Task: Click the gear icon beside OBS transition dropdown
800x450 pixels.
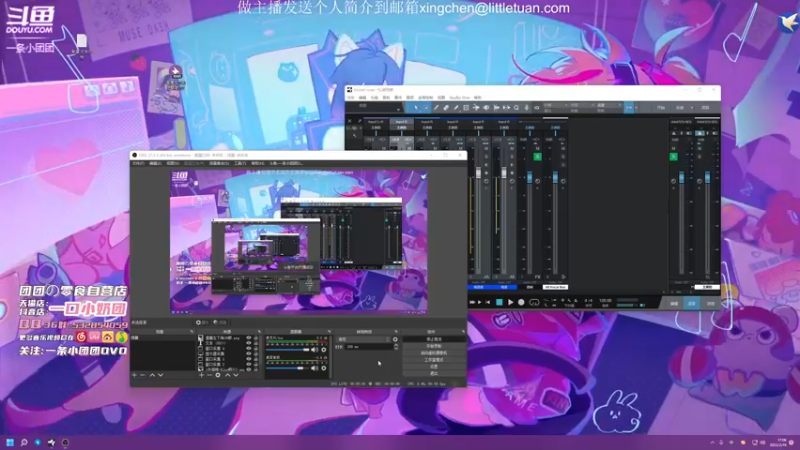Action: click(395, 339)
